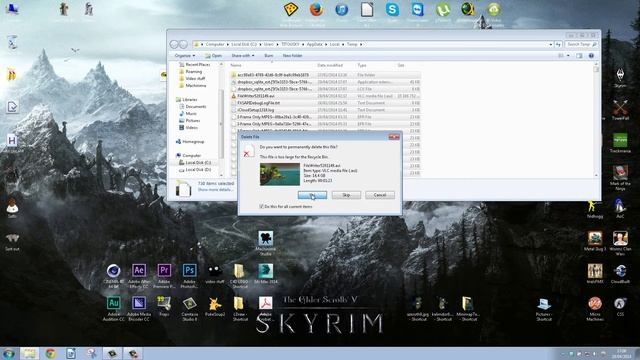
Task: Select the uTorrent desktop icon
Action: click(442, 9)
